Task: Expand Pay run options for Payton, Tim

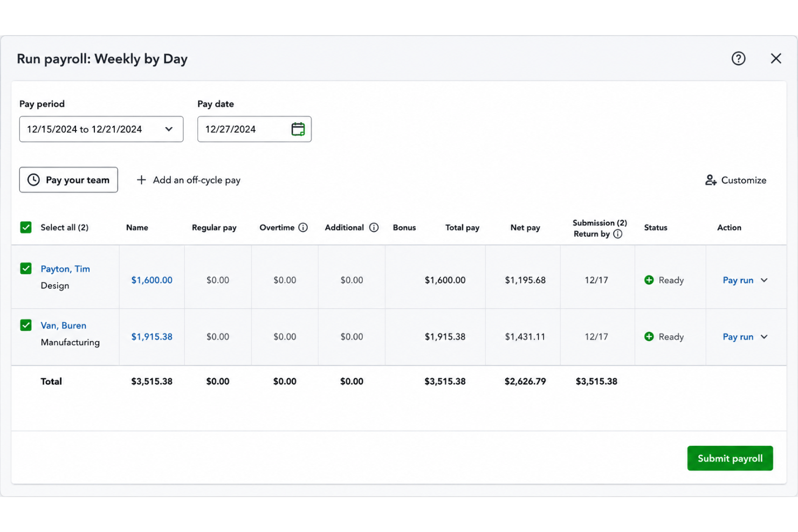Action: click(x=764, y=280)
